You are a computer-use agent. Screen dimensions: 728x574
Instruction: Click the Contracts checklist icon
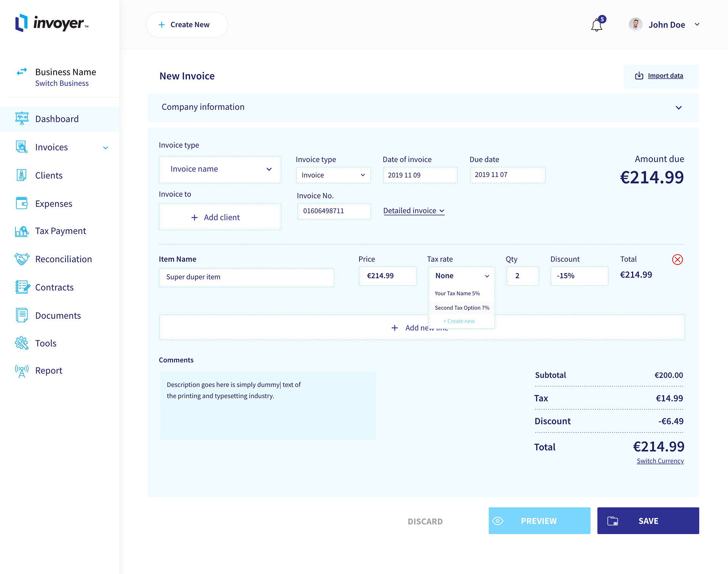pyautogui.click(x=22, y=287)
